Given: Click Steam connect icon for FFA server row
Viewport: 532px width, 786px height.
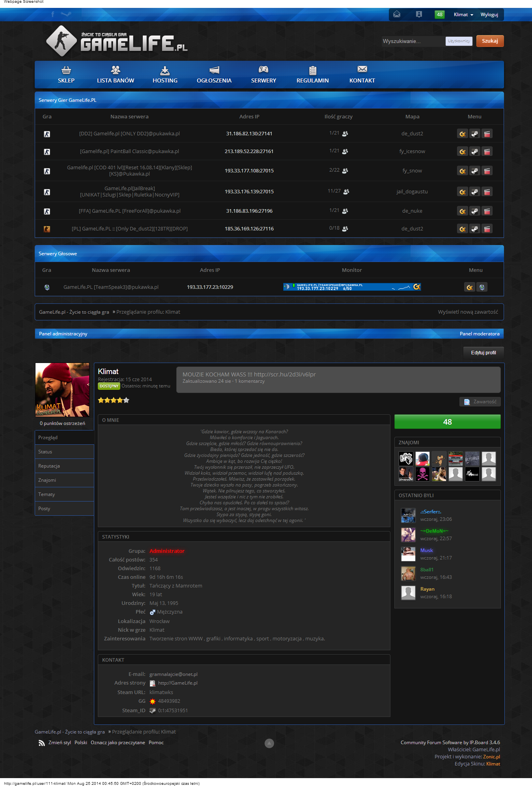Looking at the screenshot, I should point(475,211).
